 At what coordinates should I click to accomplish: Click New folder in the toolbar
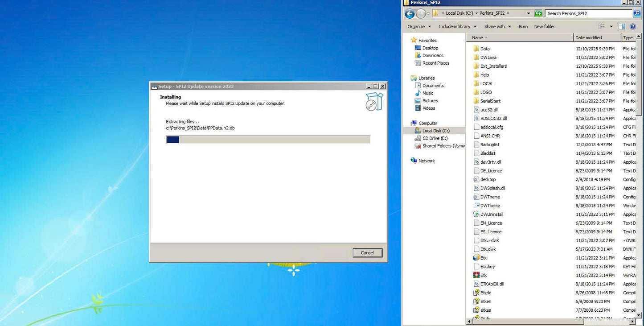pos(544,27)
